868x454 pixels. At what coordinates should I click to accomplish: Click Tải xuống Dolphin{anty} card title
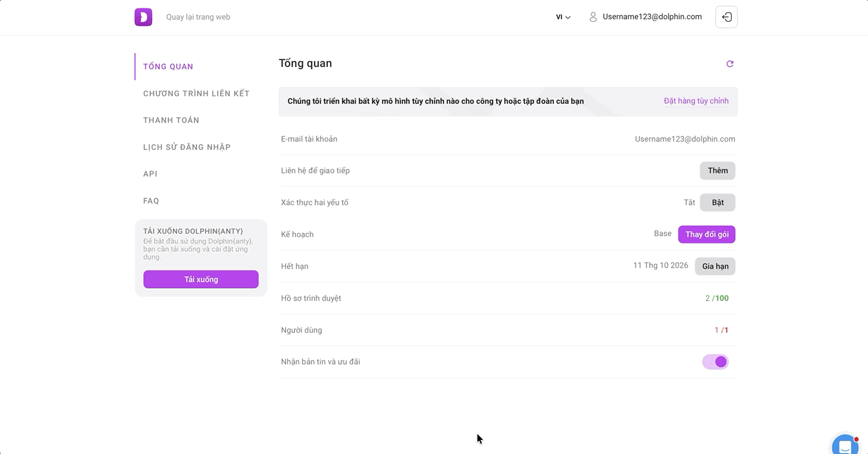click(x=193, y=232)
